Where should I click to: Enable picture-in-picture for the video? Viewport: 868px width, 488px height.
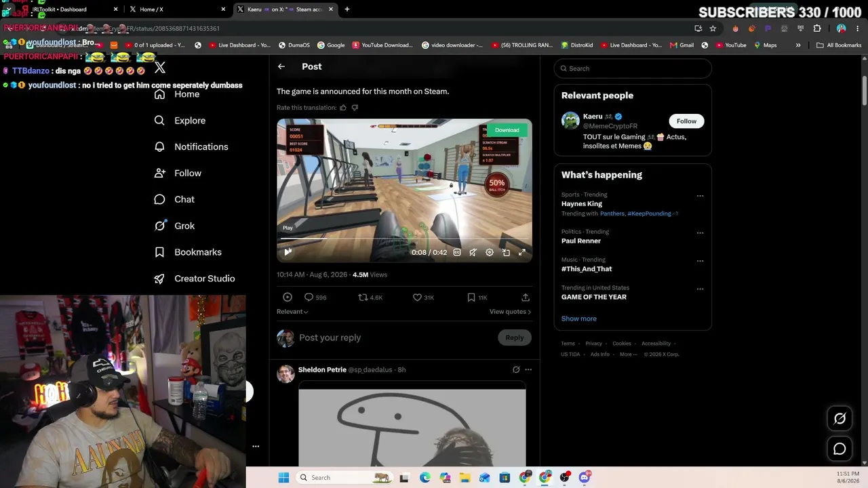pyautogui.click(x=506, y=252)
